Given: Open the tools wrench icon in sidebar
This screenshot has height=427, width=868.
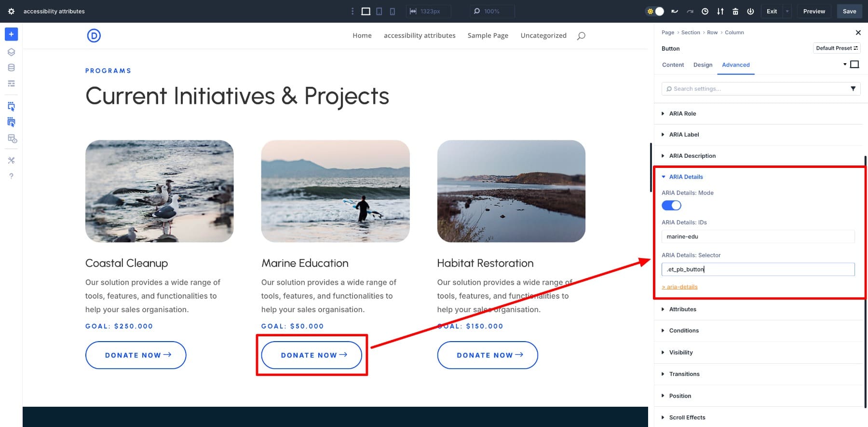Looking at the screenshot, I should (x=11, y=160).
